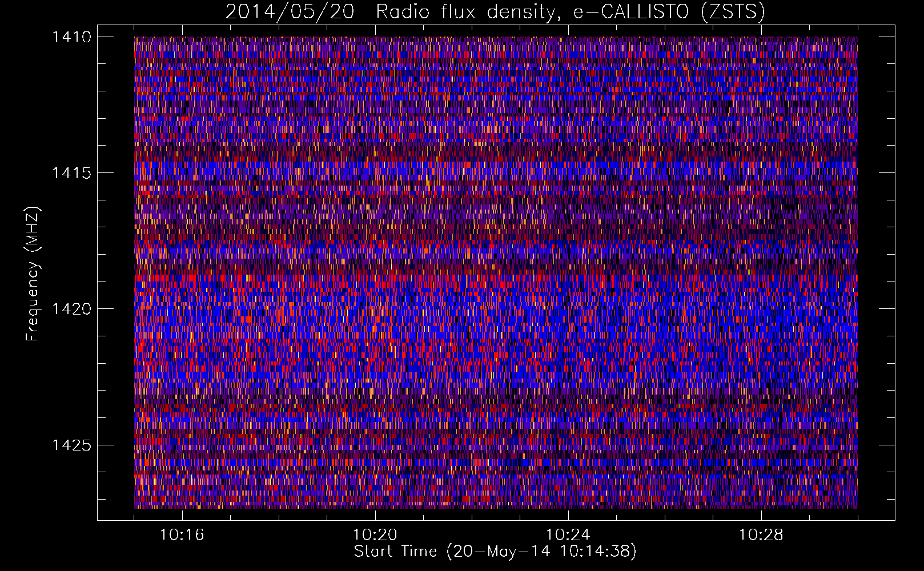Click the 'Frequency (MHZ)' axis title
Image resolution: width=924 pixels, height=571 pixels.
pos(33,274)
